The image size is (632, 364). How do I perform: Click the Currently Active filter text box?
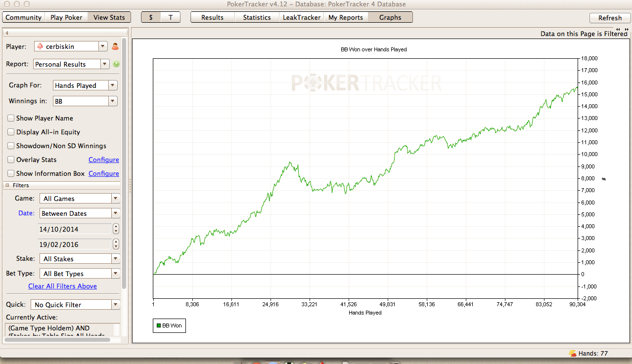(x=62, y=330)
